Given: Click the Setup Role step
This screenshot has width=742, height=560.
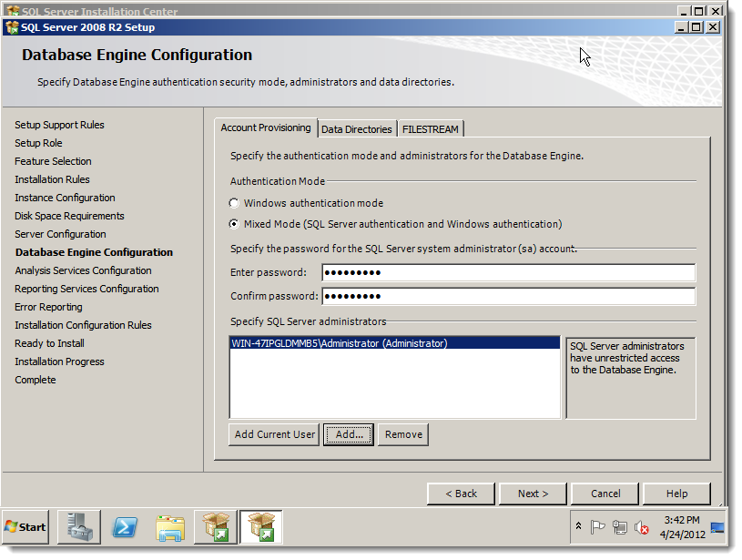Looking at the screenshot, I should pyautogui.click(x=38, y=143).
